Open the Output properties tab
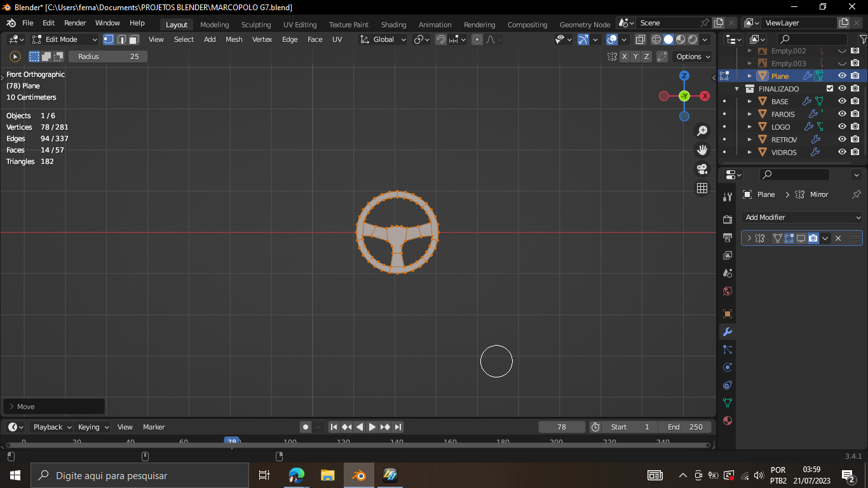This screenshot has height=488, width=868. [x=728, y=237]
